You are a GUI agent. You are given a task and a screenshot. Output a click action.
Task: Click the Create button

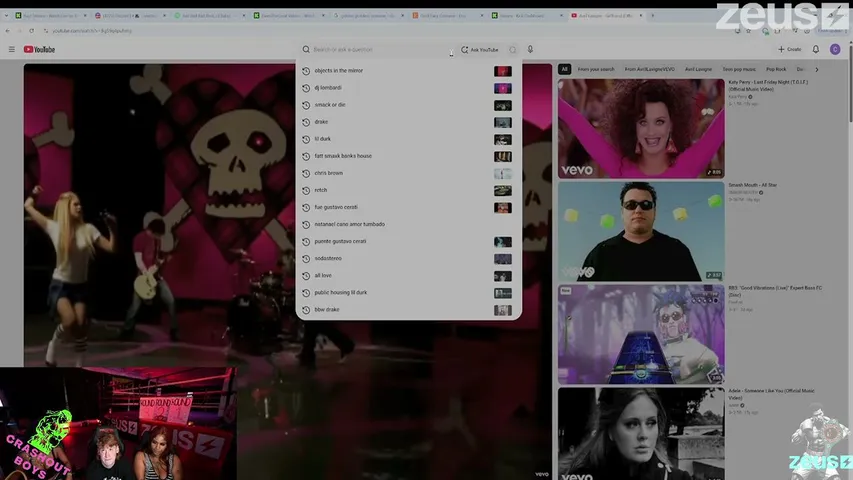(x=789, y=50)
